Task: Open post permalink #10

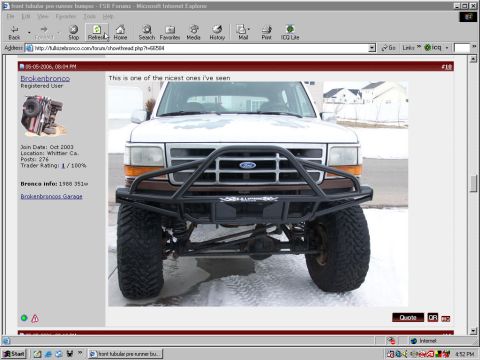Action: point(447,67)
